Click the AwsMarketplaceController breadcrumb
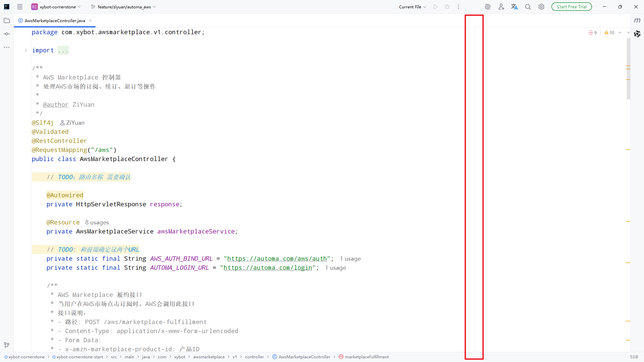The width and height of the screenshot is (644, 362). [x=301, y=357]
